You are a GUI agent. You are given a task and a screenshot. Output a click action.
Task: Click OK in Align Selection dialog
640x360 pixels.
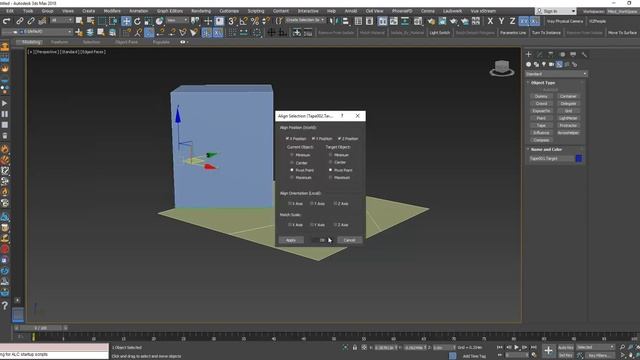[321, 240]
